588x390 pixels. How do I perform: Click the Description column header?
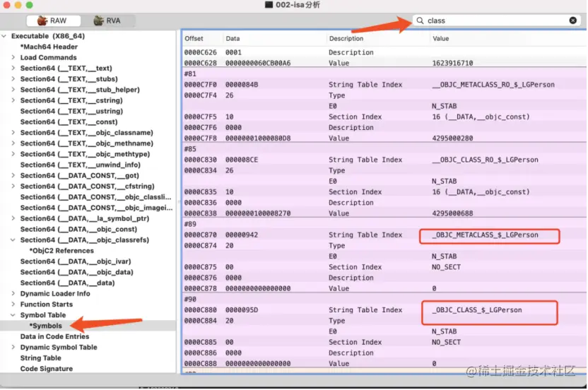click(x=346, y=39)
